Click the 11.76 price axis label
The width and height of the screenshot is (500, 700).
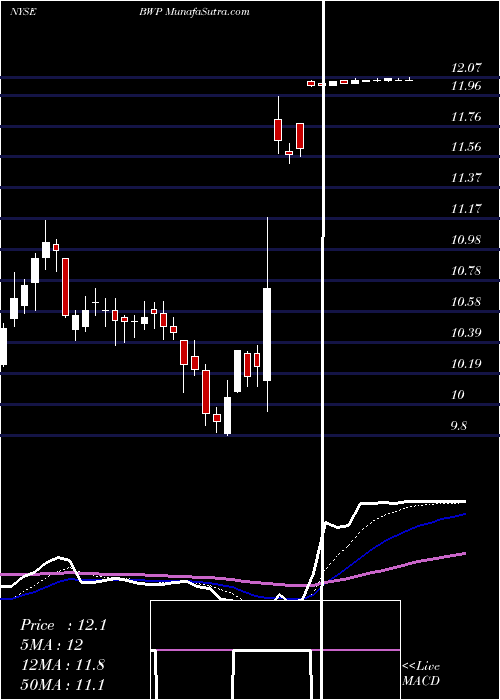pyautogui.click(x=467, y=117)
